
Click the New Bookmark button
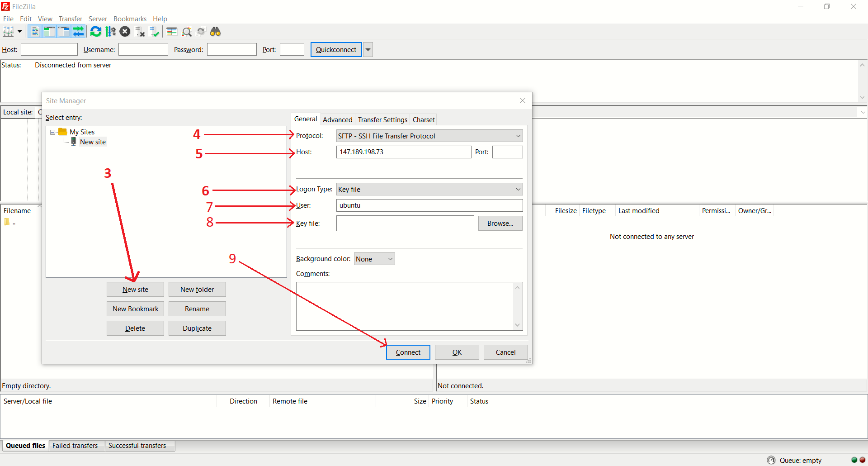pyautogui.click(x=135, y=309)
